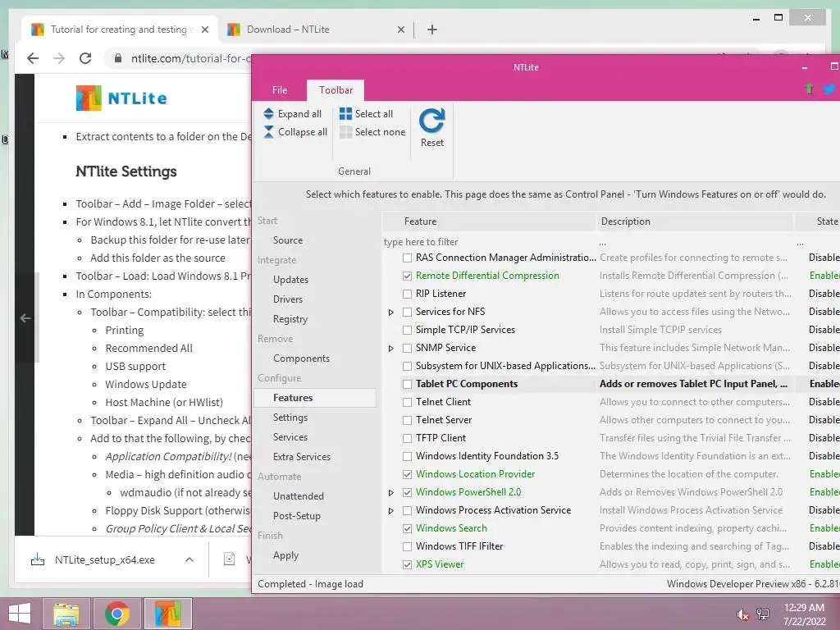The image size is (840, 630).
Task: Click the Chrome back arrow
Action: 33,58
